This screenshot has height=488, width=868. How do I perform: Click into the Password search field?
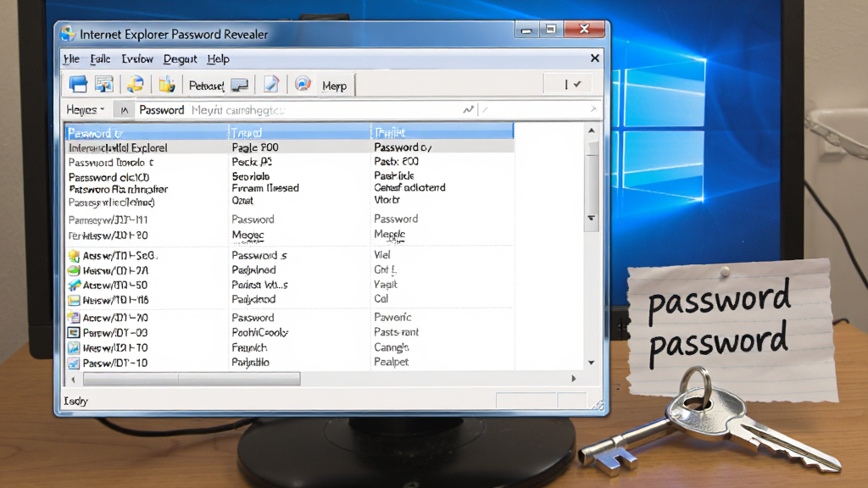299,110
